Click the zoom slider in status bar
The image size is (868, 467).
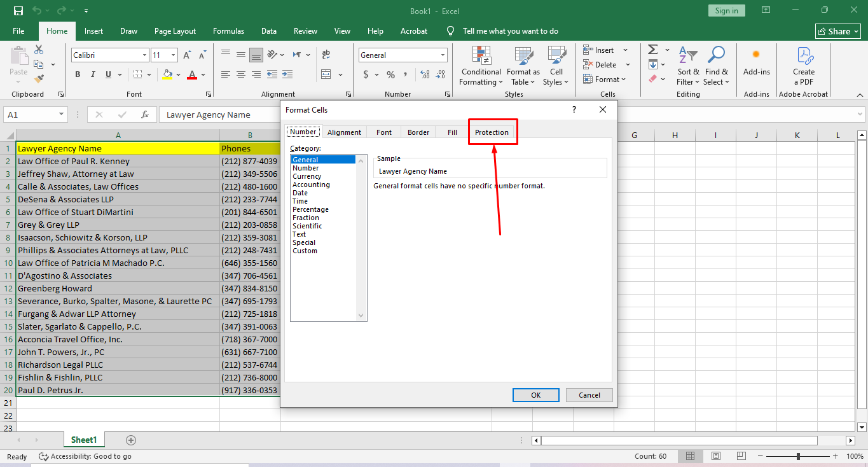click(798, 456)
